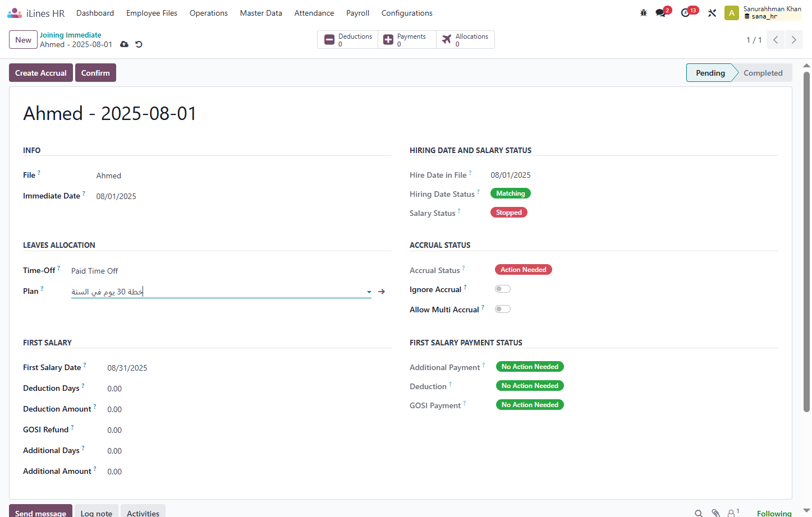Viewport: 812px width, 517px height.
Task: Click the New record button
Action: [23, 40]
